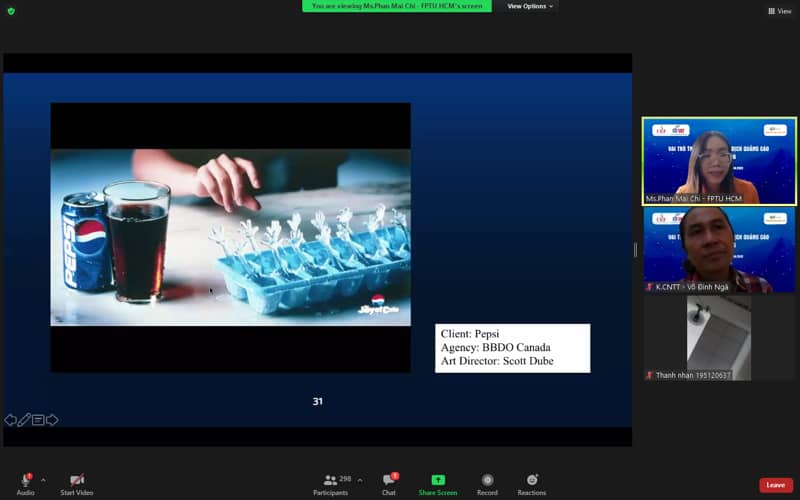This screenshot has height=500, width=800.
Task: Click the green screen viewing notification banner
Action: coord(396,6)
